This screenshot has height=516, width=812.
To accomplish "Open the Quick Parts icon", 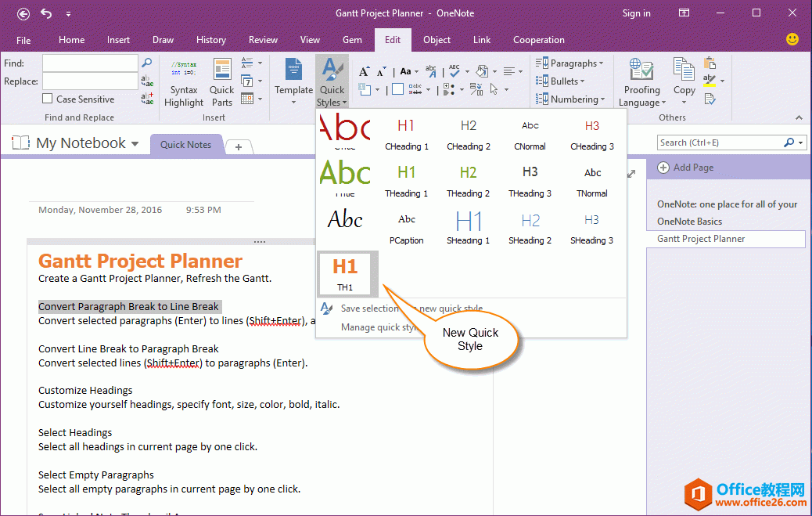I will 221,83.
